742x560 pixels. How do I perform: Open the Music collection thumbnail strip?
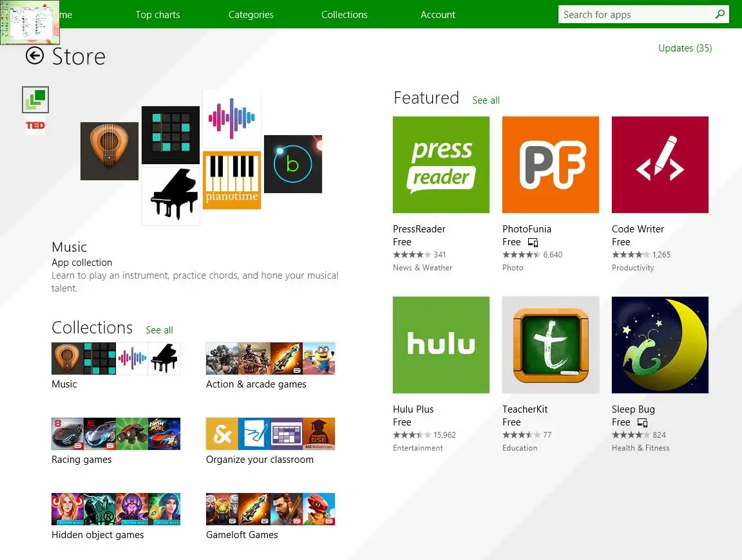(116, 359)
